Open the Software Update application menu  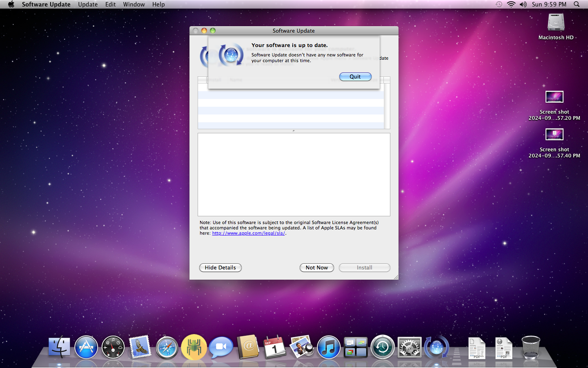click(x=46, y=4)
